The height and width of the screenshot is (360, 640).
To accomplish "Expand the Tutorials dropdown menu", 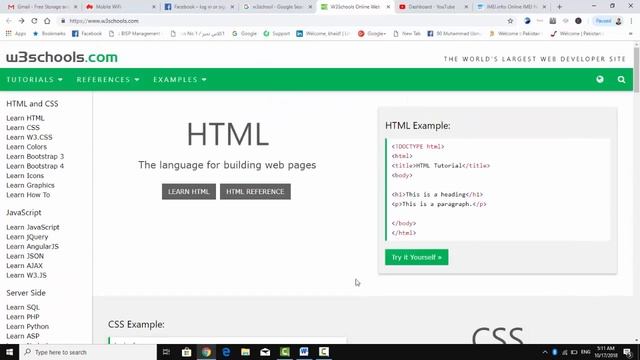I will [35, 80].
